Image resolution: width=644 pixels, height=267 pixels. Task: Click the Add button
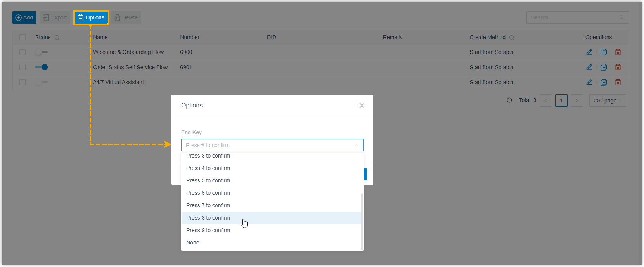24,17
